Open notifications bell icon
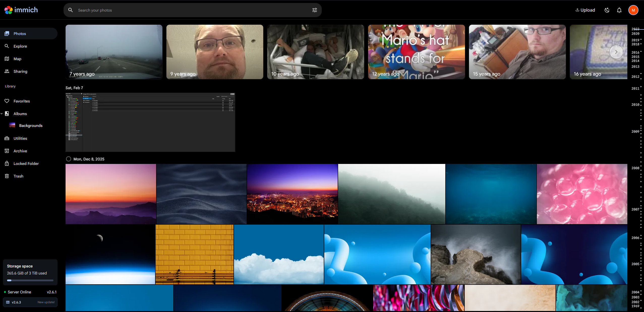Image resolution: width=644 pixels, height=312 pixels. pos(619,10)
